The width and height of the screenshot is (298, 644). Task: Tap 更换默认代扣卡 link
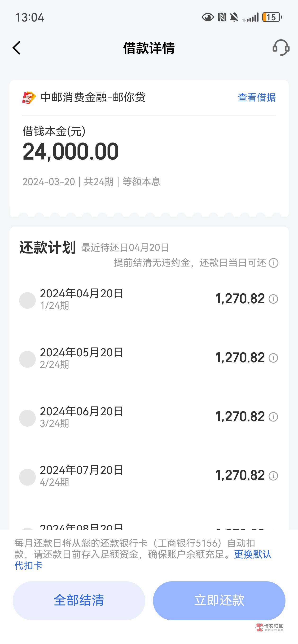pyautogui.click(x=253, y=554)
